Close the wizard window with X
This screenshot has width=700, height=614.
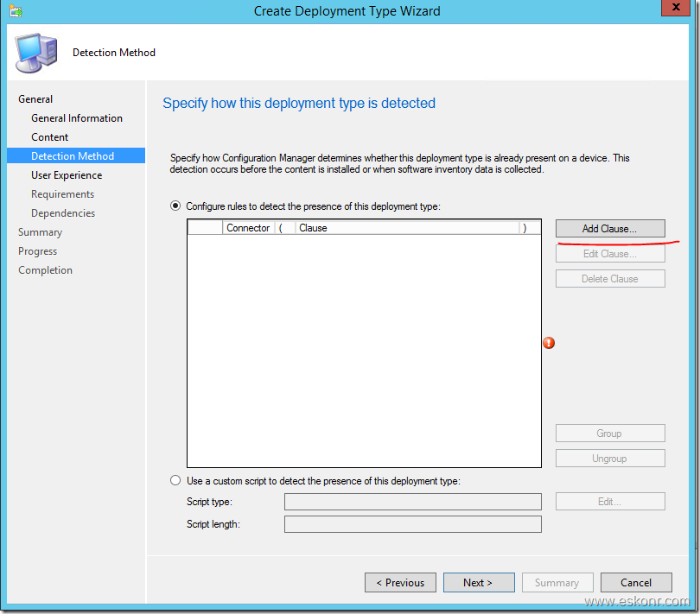click(673, 9)
